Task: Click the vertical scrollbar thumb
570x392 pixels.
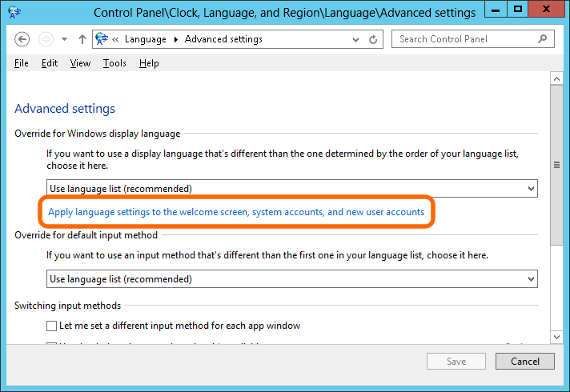Action: click(x=556, y=165)
